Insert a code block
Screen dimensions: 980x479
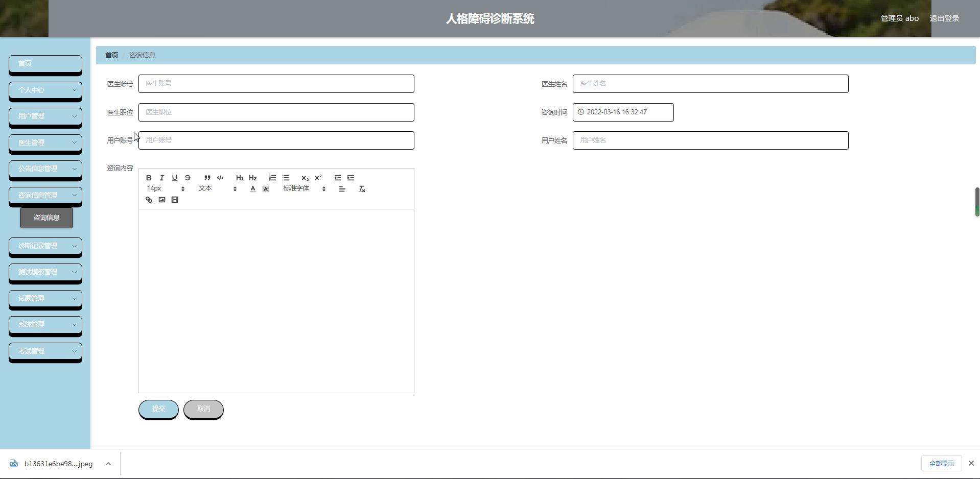220,178
